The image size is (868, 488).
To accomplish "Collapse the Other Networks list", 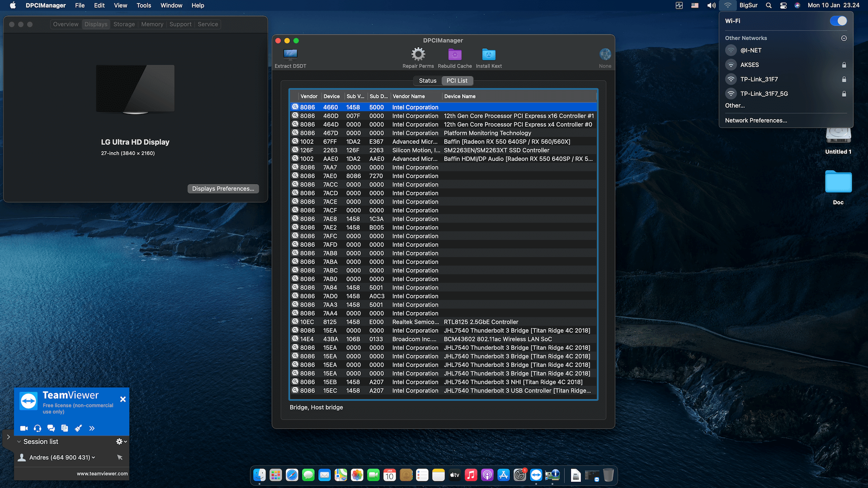I will pyautogui.click(x=844, y=38).
